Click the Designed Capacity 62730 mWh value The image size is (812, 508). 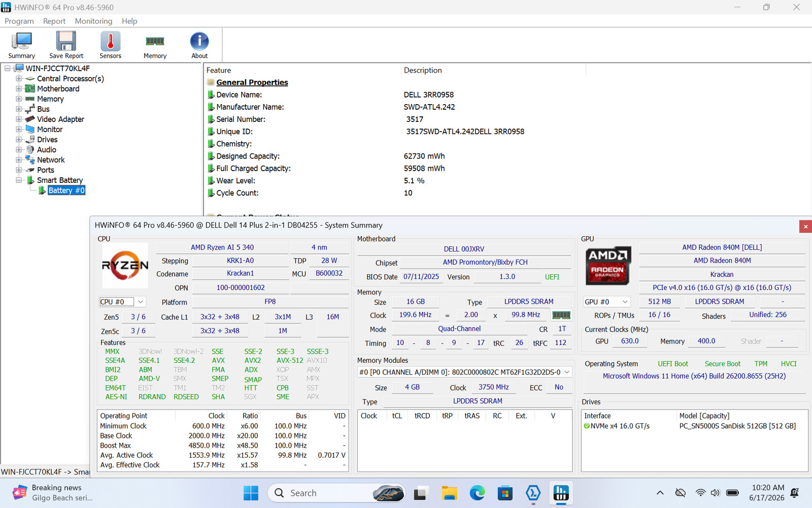point(424,156)
